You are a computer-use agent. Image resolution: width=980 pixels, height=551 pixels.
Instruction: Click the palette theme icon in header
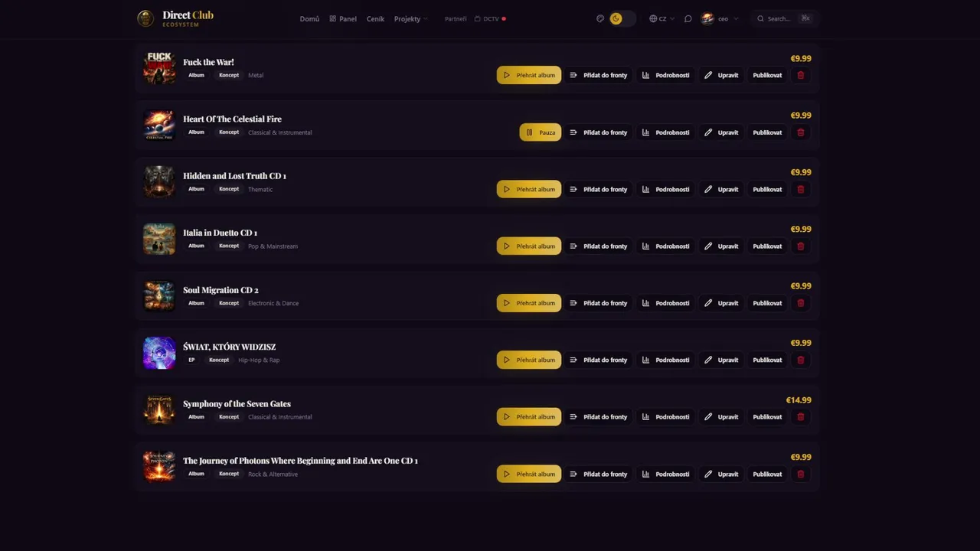[600, 18]
